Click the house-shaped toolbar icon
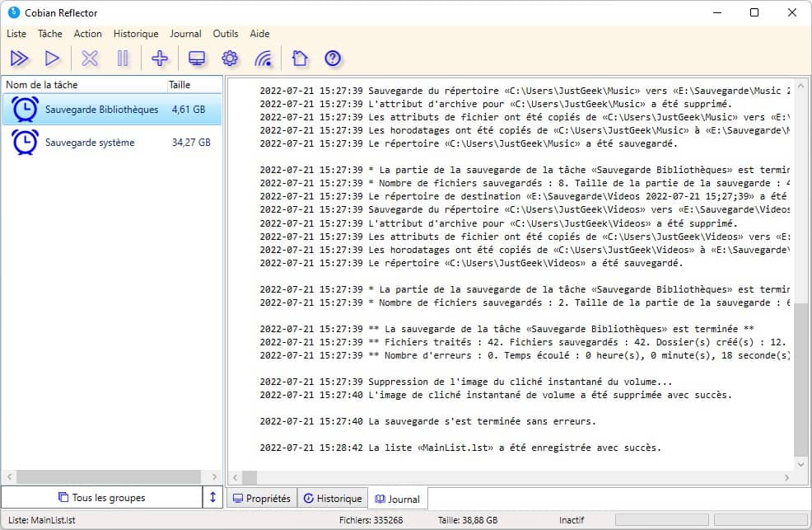The image size is (812, 530). click(x=300, y=58)
